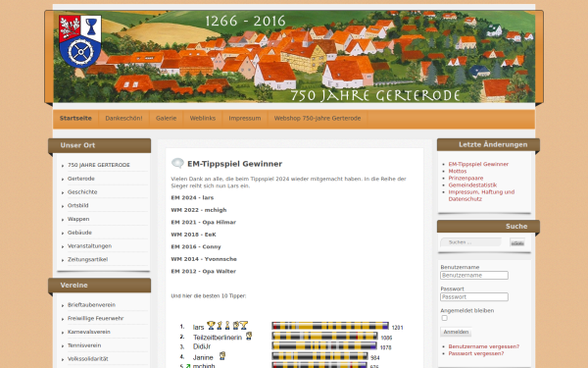Click the Passwort vergessen? link
The image size is (588, 368).
476,353
